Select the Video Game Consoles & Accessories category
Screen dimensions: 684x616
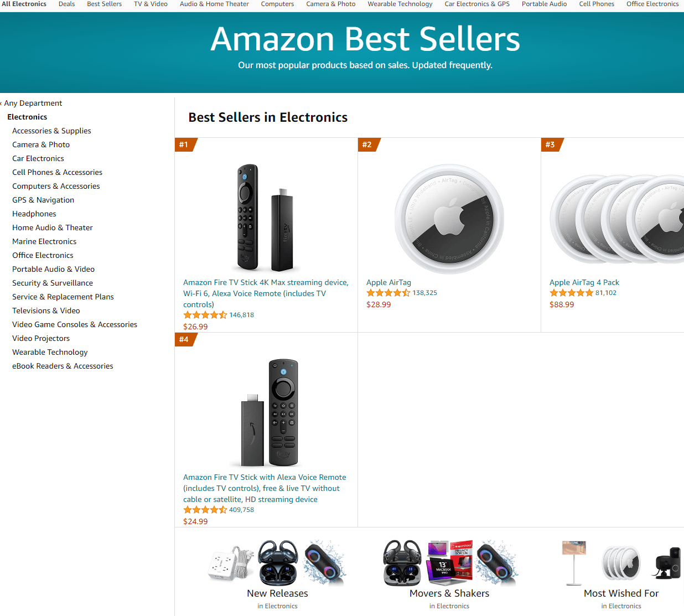75,324
